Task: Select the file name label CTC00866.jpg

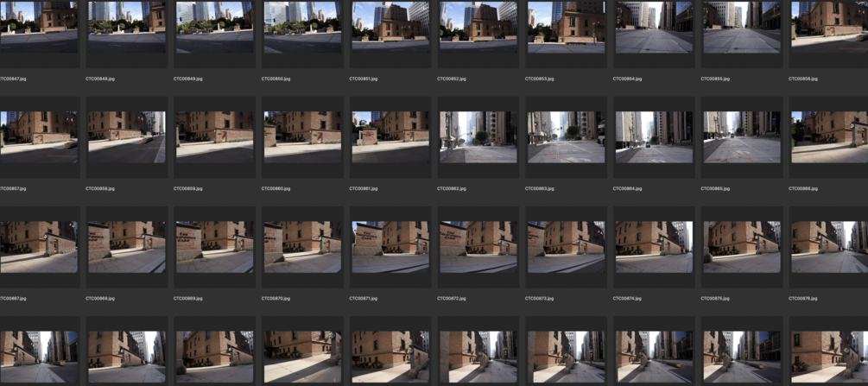Action: coord(803,188)
